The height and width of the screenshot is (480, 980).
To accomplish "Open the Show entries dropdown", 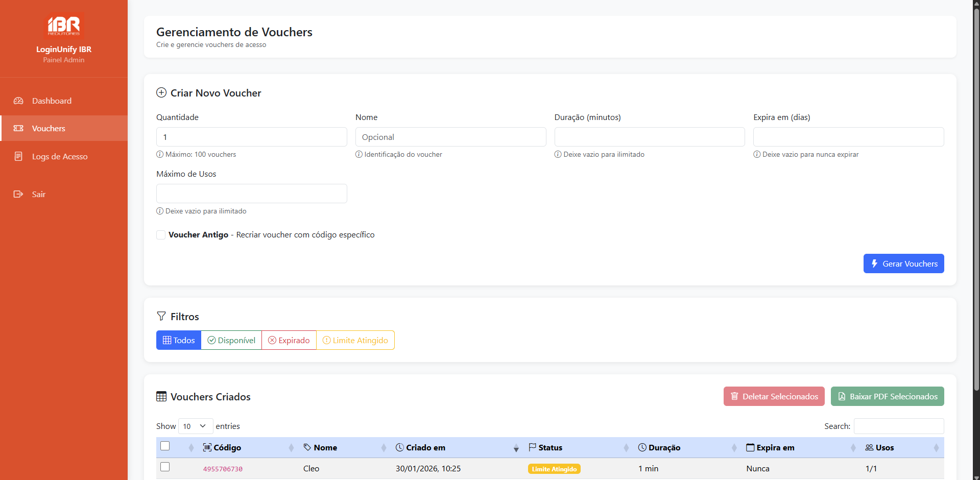I will point(195,426).
